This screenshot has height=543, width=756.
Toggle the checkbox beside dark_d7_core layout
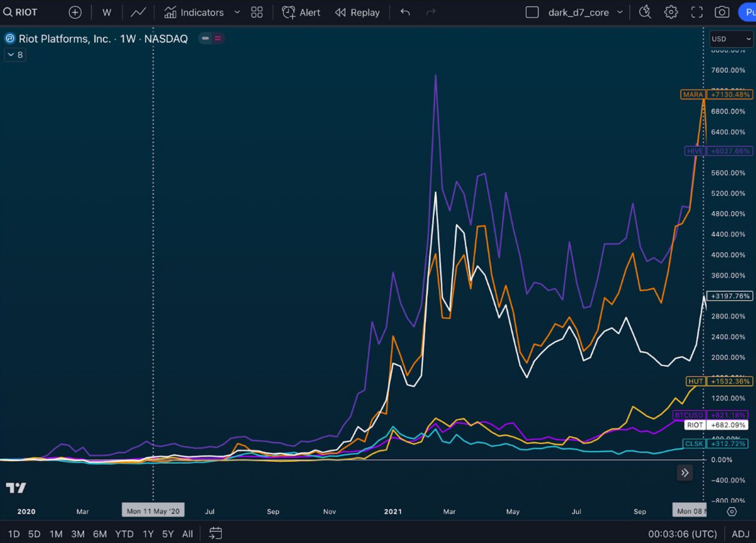point(532,12)
